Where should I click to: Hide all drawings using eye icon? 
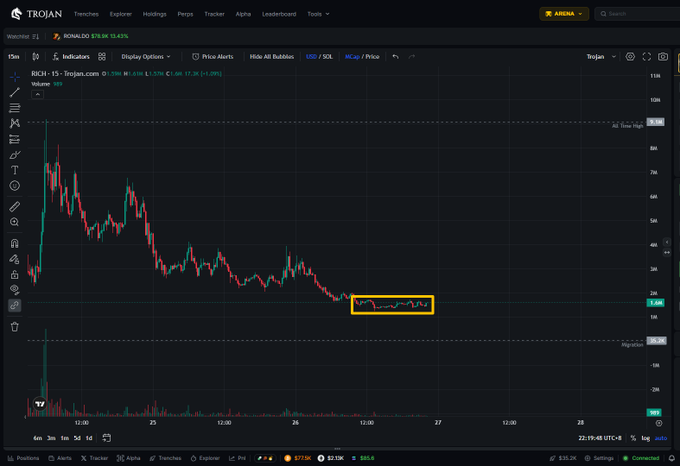(15, 290)
